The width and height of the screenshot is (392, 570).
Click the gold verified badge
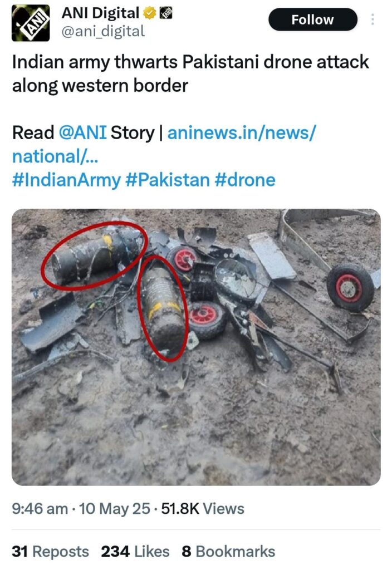(x=149, y=13)
